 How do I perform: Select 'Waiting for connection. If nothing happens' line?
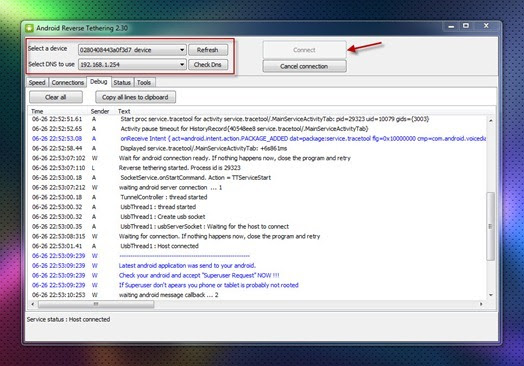(257, 236)
